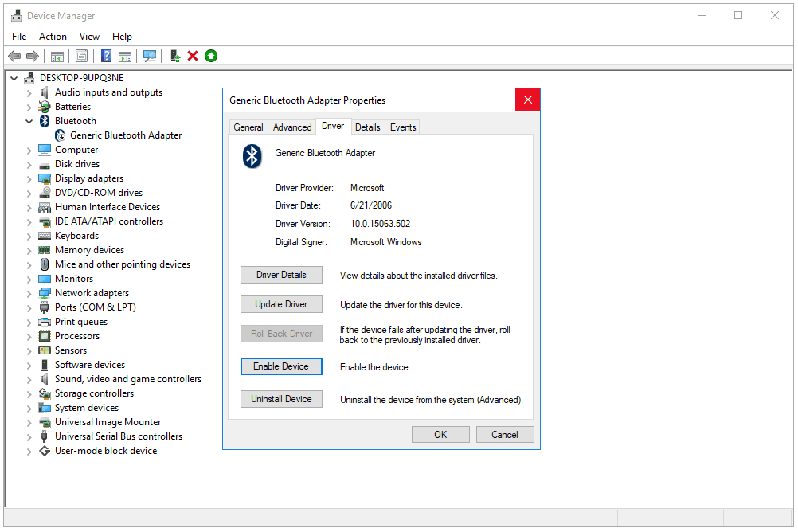Select the Monitors category icon
This screenshot has height=532, width=798.
point(45,279)
